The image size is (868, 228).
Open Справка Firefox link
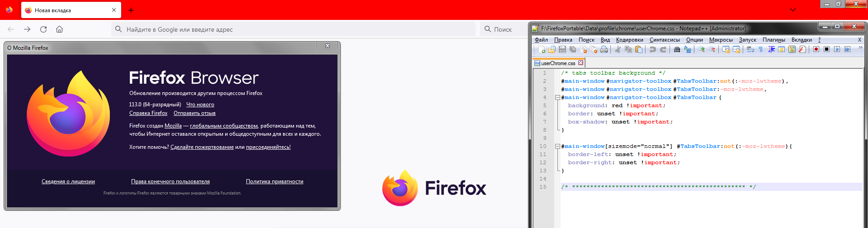click(148, 113)
